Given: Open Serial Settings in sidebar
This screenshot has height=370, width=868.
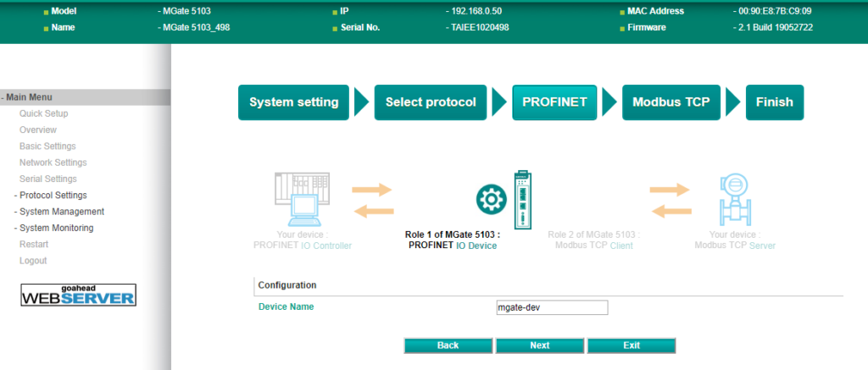Looking at the screenshot, I should [x=48, y=179].
